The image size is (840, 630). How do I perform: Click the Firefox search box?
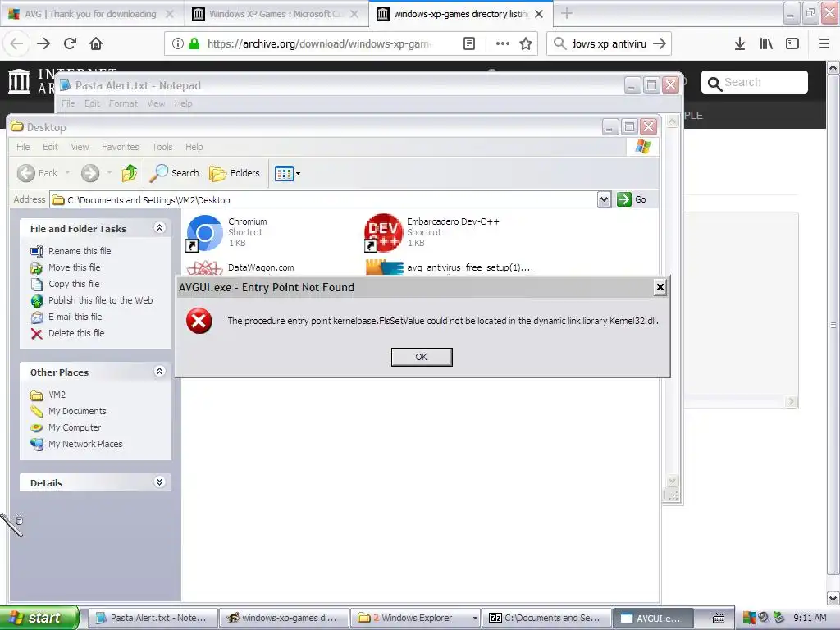pyautogui.click(x=609, y=43)
